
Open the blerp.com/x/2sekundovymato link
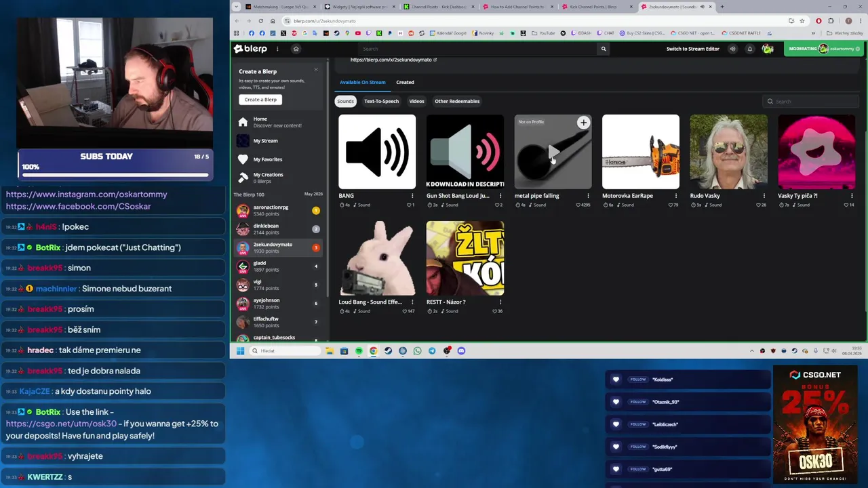pyautogui.click(x=393, y=60)
